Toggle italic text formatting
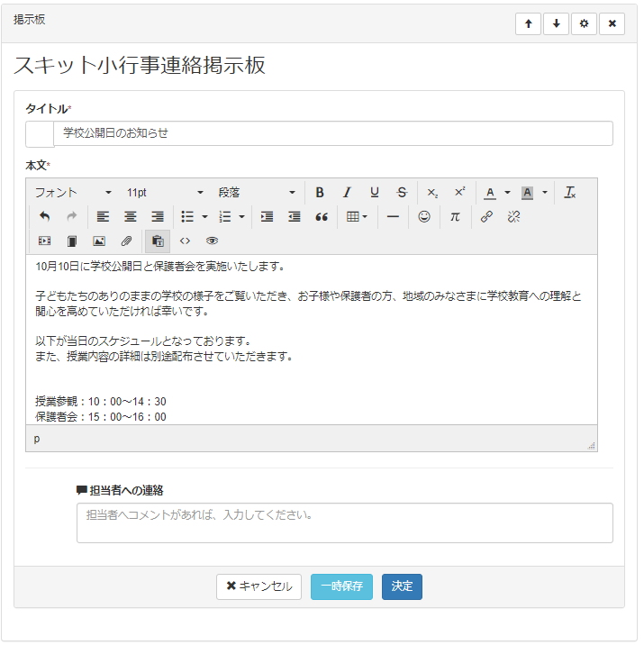 (x=347, y=193)
